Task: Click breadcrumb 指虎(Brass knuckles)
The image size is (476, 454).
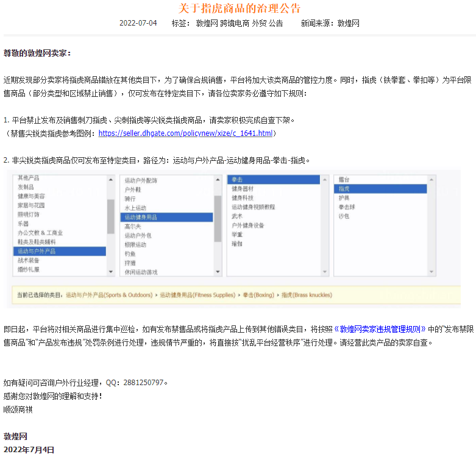Action: pyautogui.click(x=307, y=295)
